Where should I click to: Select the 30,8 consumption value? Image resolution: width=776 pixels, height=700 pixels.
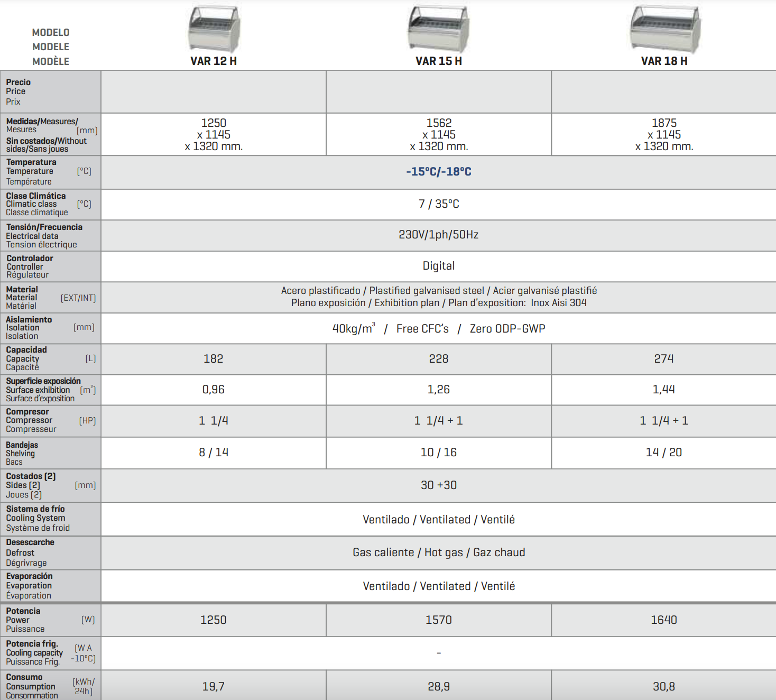(664, 687)
